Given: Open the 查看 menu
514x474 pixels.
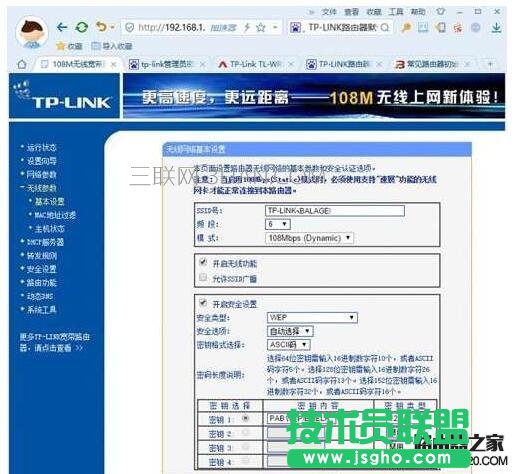Looking at the screenshot, I should coord(351,12).
